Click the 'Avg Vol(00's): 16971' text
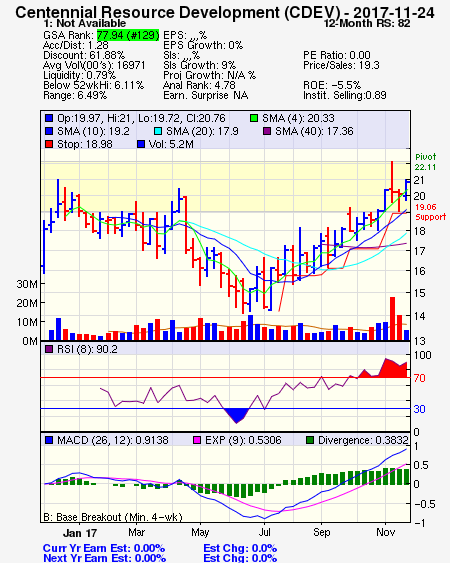This screenshot has height=563, width=450. click(x=94, y=65)
